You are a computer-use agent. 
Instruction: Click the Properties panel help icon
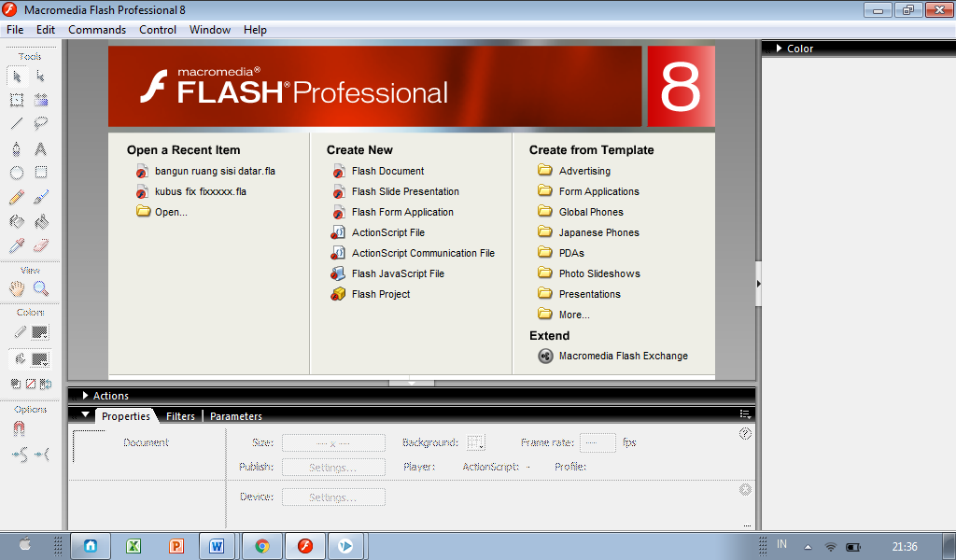point(745,434)
